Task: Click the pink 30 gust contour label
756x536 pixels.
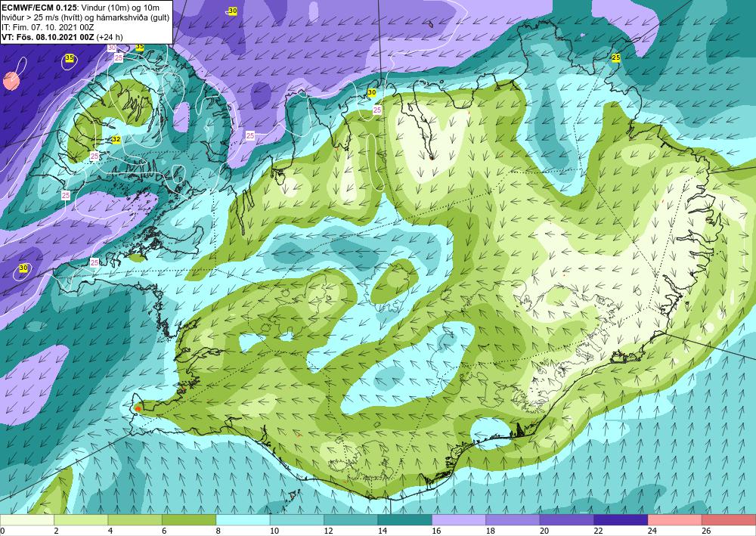Action: coord(111,48)
